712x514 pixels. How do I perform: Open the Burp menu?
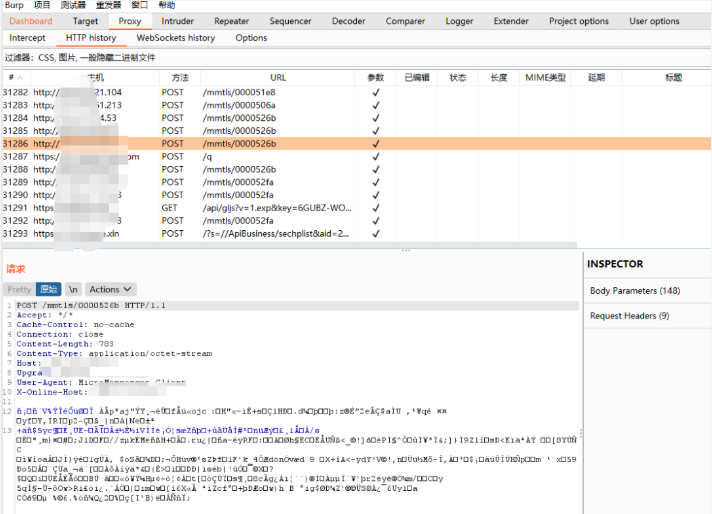coord(14,5)
